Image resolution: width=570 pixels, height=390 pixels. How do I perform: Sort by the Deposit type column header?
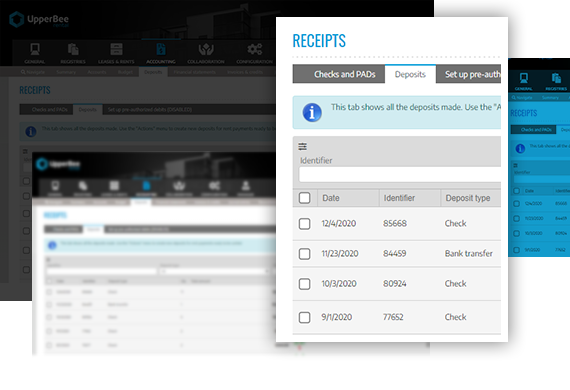[x=468, y=198]
